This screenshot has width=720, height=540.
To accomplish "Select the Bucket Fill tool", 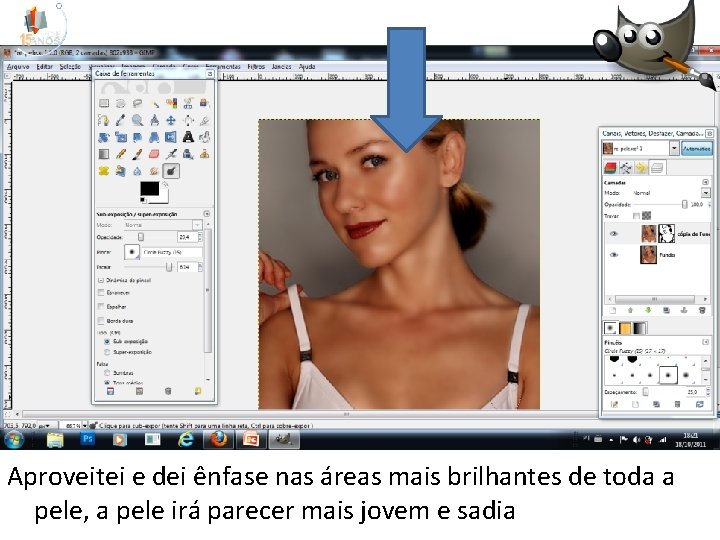I will click(205, 137).
